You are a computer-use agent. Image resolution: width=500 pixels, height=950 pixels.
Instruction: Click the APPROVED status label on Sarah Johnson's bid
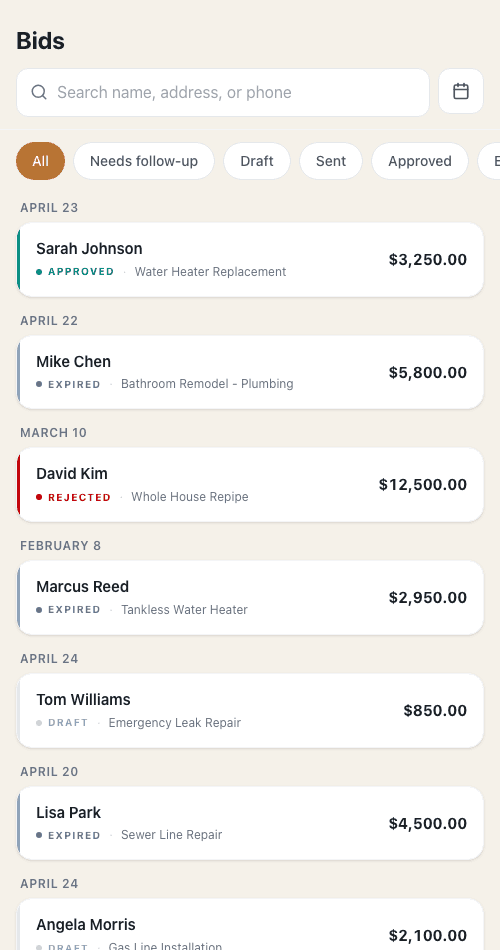(x=81, y=272)
